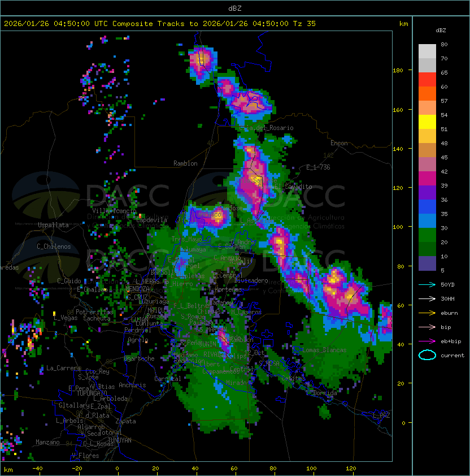Viewport: 470px width, 476px height.
Task: Click the 'Potrerillos' map label
Action: point(94,312)
